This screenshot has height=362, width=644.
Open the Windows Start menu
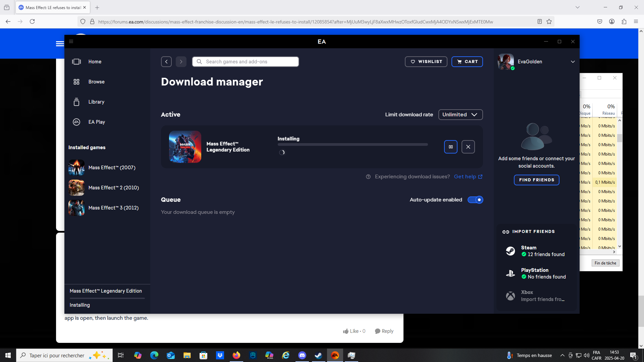pos(8,355)
